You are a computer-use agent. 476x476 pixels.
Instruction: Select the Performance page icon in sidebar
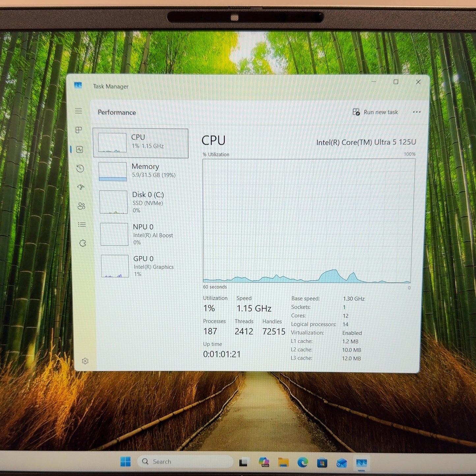pyautogui.click(x=80, y=150)
